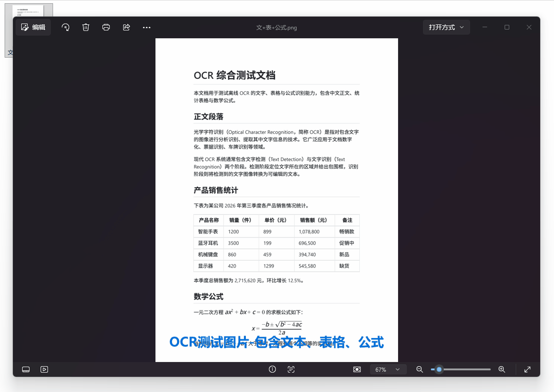Viewport: 554px width, 392px height.
Task: Start slideshow with the play icon
Action: pyautogui.click(x=44, y=369)
